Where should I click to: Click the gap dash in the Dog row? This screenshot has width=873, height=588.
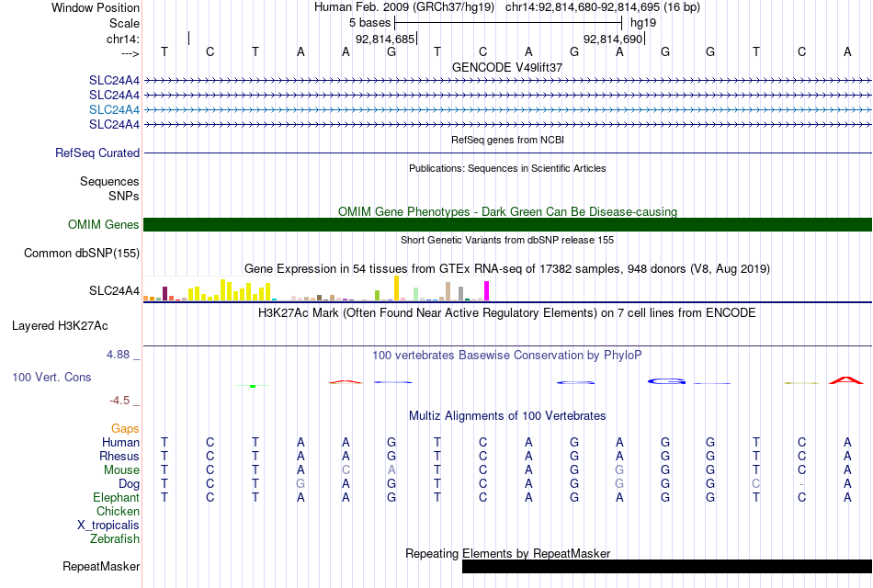(x=801, y=484)
